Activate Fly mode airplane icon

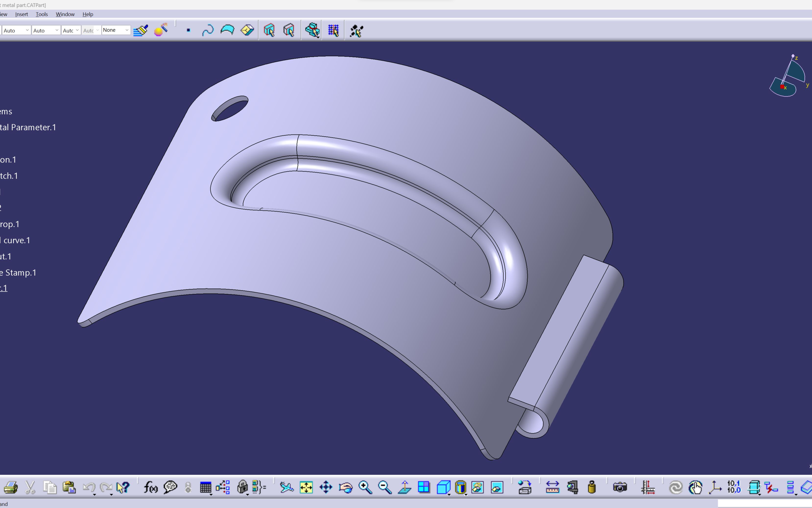(287, 487)
